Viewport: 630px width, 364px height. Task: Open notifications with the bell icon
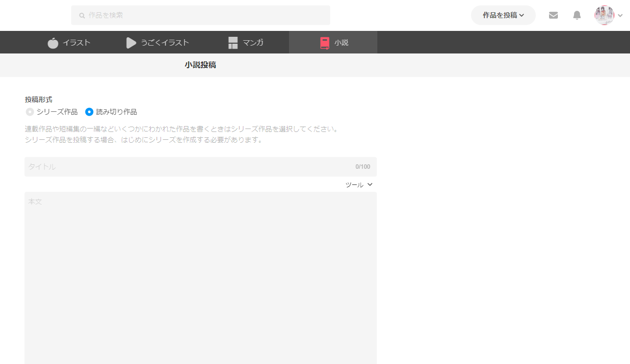pyautogui.click(x=577, y=15)
